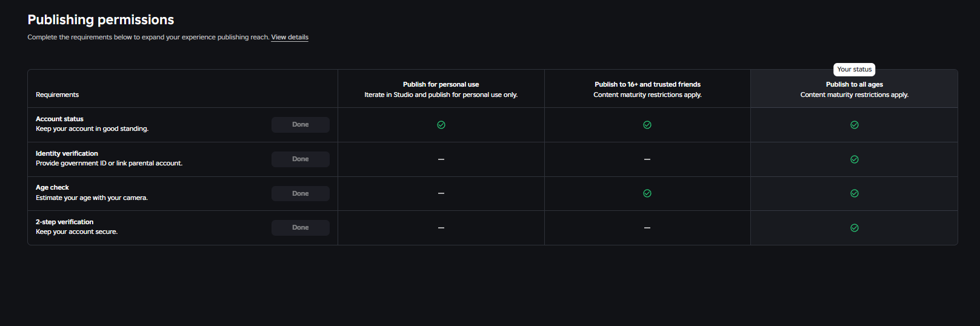Click Age check checkmark under all ages
Image resolution: width=980 pixels, height=326 pixels.
click(855, 193)
